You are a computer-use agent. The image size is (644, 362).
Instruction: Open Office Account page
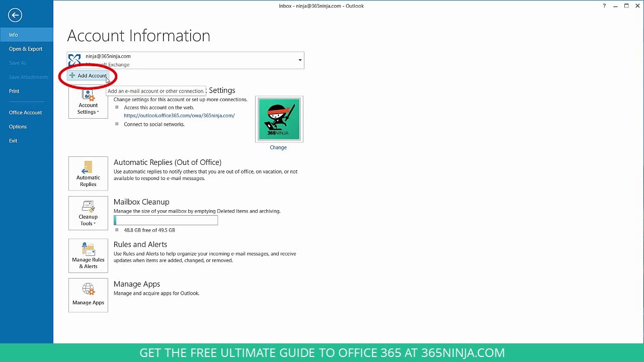tap(26, 113)
